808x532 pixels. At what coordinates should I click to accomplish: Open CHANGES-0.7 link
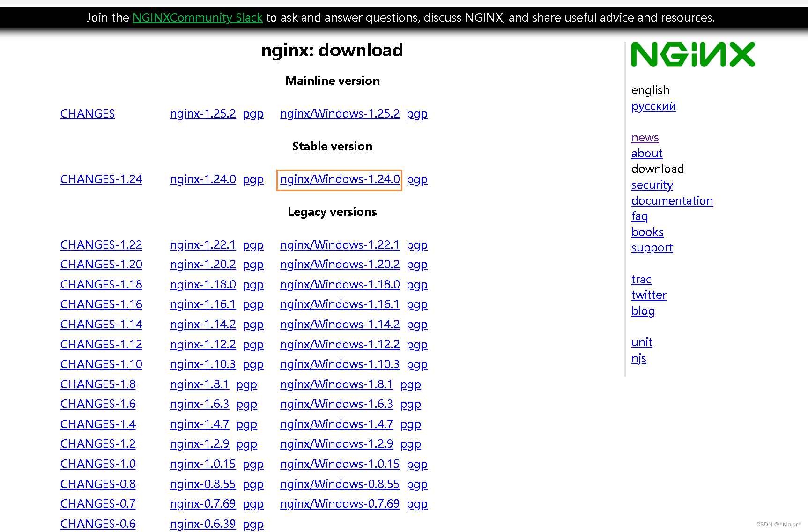coord(98,504)
